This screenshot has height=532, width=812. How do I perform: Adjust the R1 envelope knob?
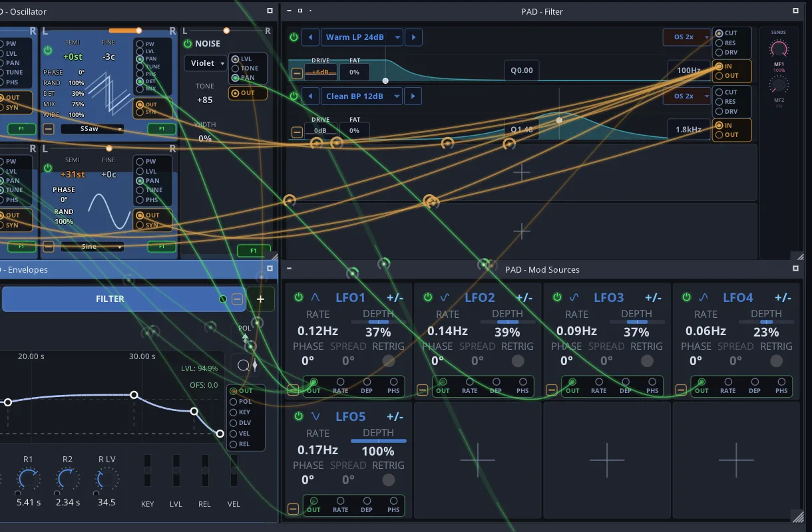click(28, 479)
